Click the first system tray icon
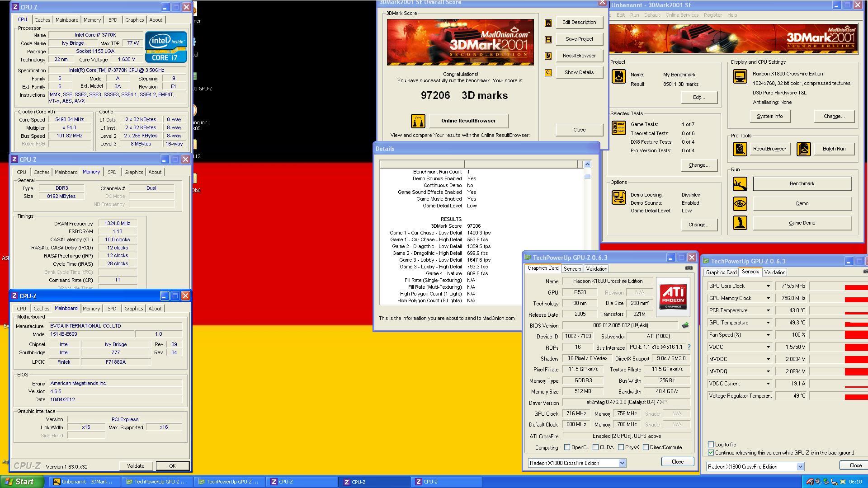The image size is (868, 488). (x=810, y=482)
